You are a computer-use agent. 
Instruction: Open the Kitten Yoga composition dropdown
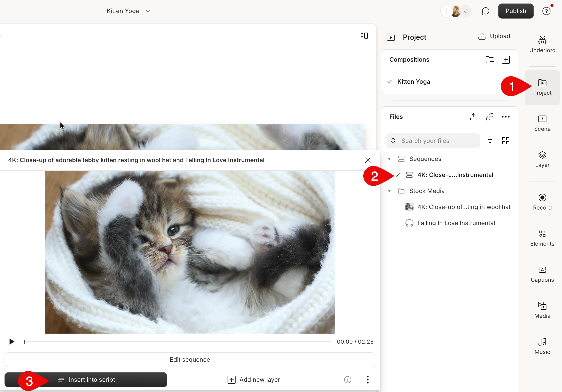click(148, 11)
